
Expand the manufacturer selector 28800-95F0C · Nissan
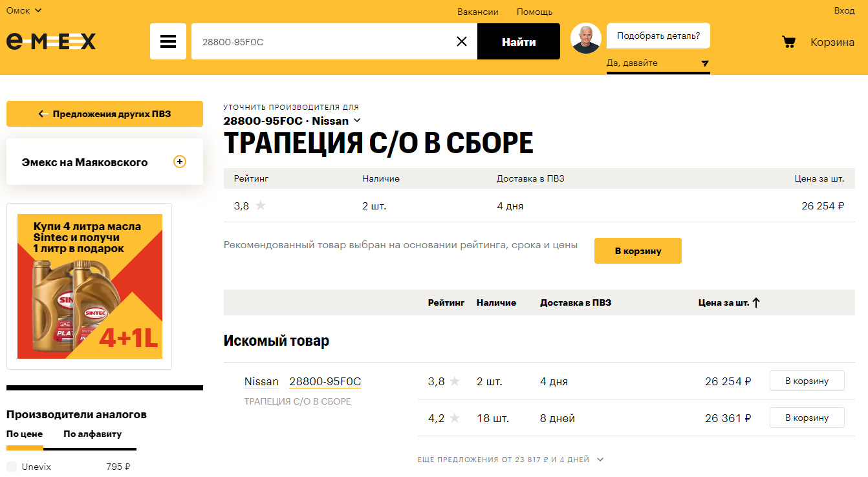(x=292, y=121)
